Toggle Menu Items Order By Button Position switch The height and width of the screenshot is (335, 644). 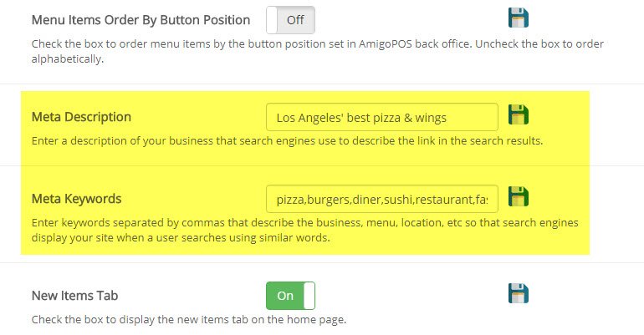pos(290,19)
